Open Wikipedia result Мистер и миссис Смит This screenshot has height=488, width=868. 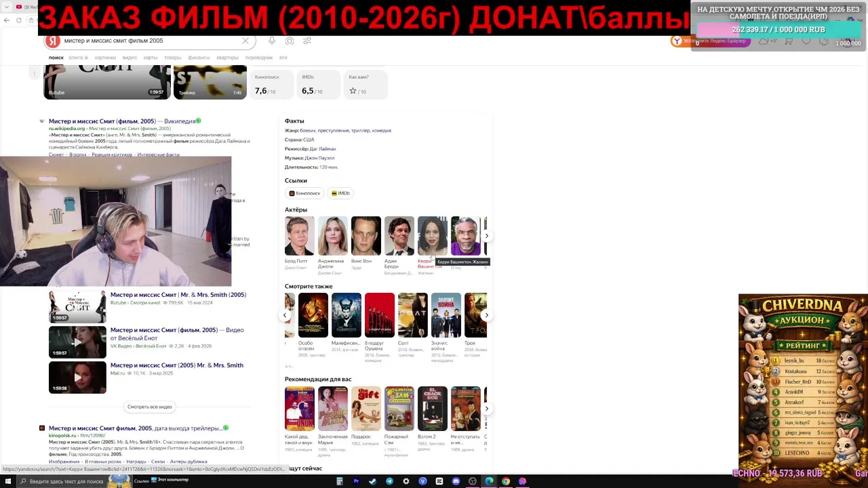point(122,121)
